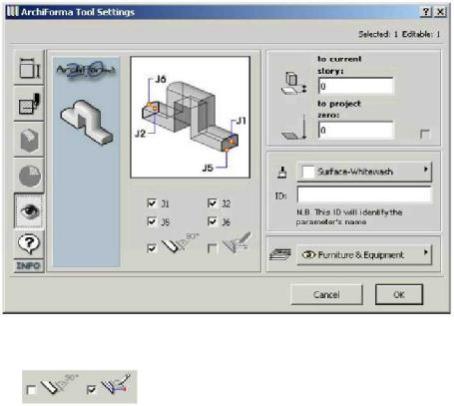This screenshot has width=454, height=406.
Task: Toggle the small checkbox beside project zero
Action: [425, 134]
